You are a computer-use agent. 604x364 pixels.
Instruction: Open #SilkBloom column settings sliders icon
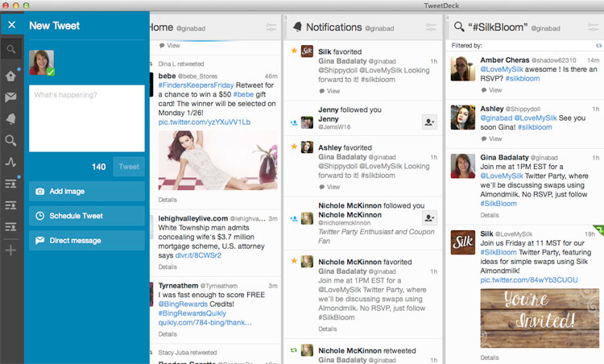click(x=593, y=27)
